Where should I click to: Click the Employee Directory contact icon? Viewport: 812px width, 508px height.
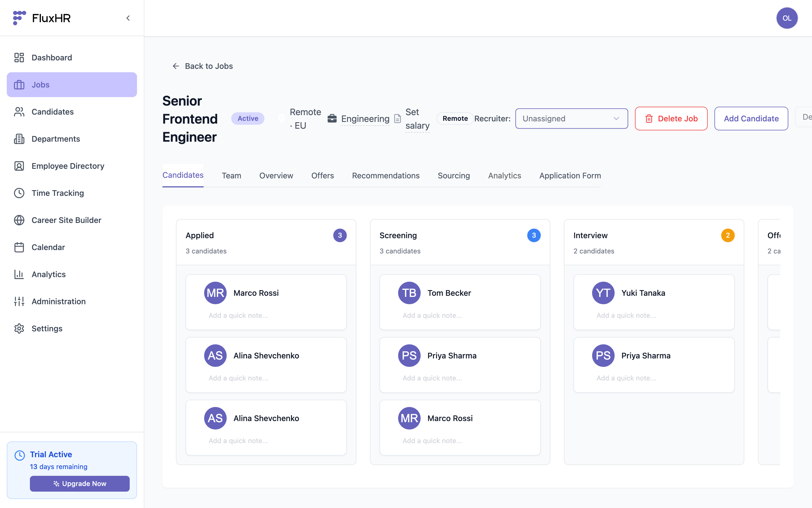(x=19, y=166)
